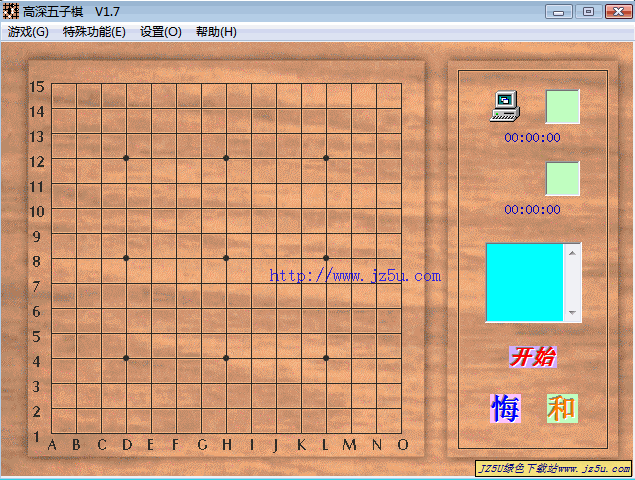Click the 悔 undo move button
Screen dimensions: 635x480
[x=505, y=408]
